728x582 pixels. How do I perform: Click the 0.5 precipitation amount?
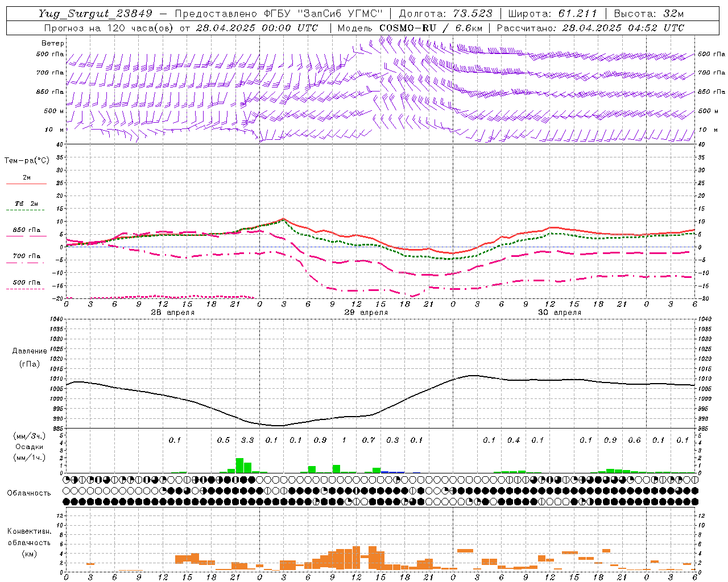click(x=224, y=440)
